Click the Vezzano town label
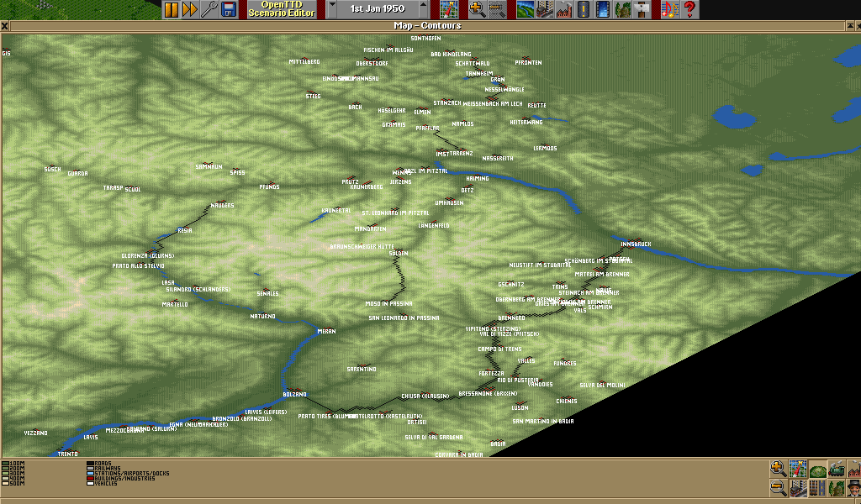The width and height of the screenshot is (861, 504). pyautogui.click(x=35, y=433)
